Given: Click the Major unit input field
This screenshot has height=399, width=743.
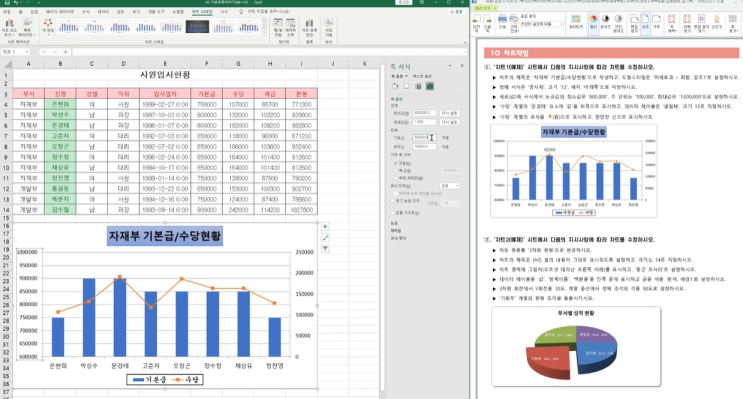Looking at the screenshot, I should [x=424, y=137].
